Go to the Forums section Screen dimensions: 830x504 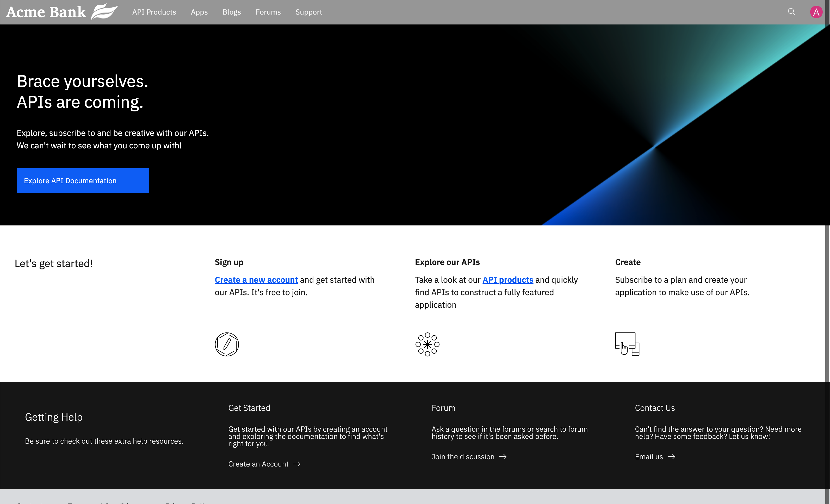click(x=268, y=12)
